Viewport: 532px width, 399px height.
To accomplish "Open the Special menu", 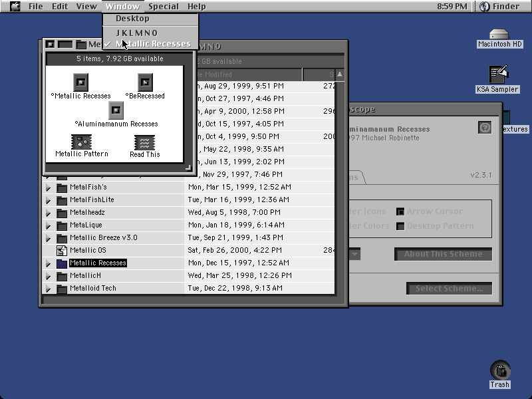I will pos(164,6).
